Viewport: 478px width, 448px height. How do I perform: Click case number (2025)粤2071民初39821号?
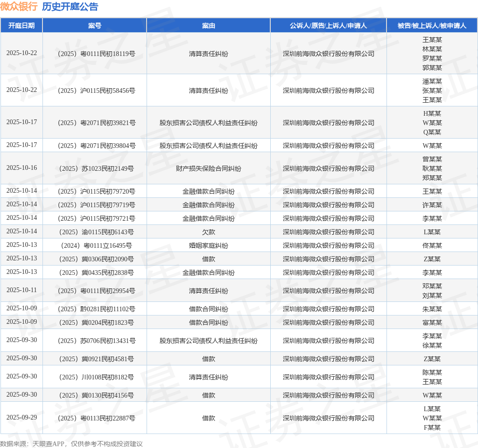coord(96,123)
